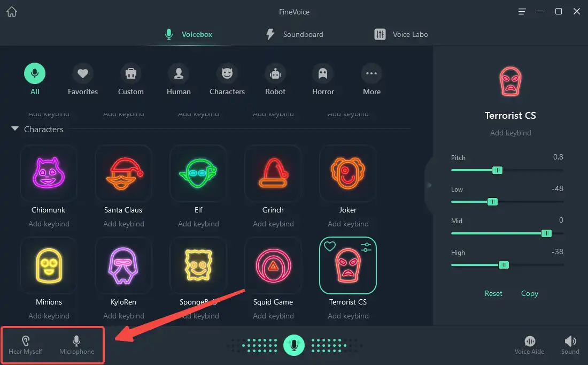Viewport: 588px width, 365px height.
Task: Add keybind under Grinch
Action: (x=273, y=224)
